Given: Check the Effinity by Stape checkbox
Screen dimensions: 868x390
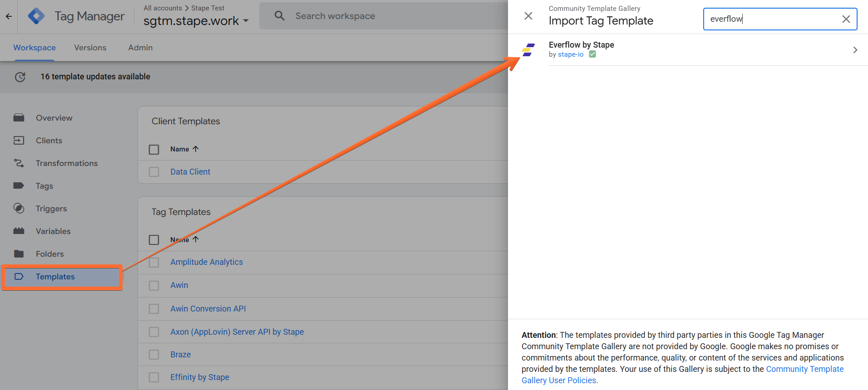Looking at the screenshot, I should [154, 377].
